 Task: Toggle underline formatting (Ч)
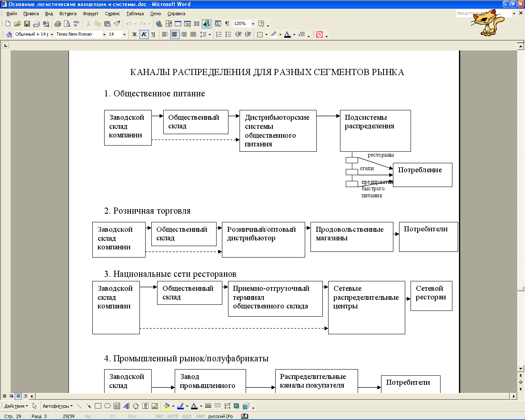click(x=153, y=34)
